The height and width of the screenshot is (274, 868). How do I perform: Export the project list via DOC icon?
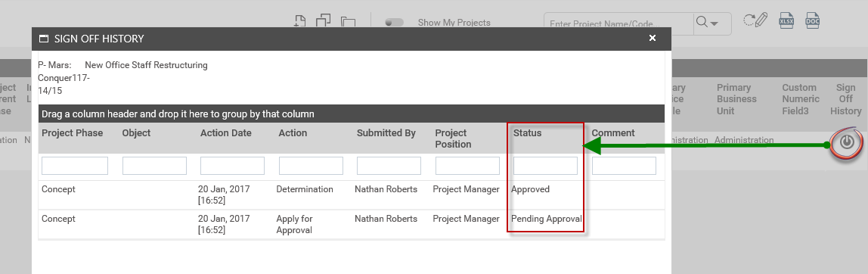click(x=812, y=20)
